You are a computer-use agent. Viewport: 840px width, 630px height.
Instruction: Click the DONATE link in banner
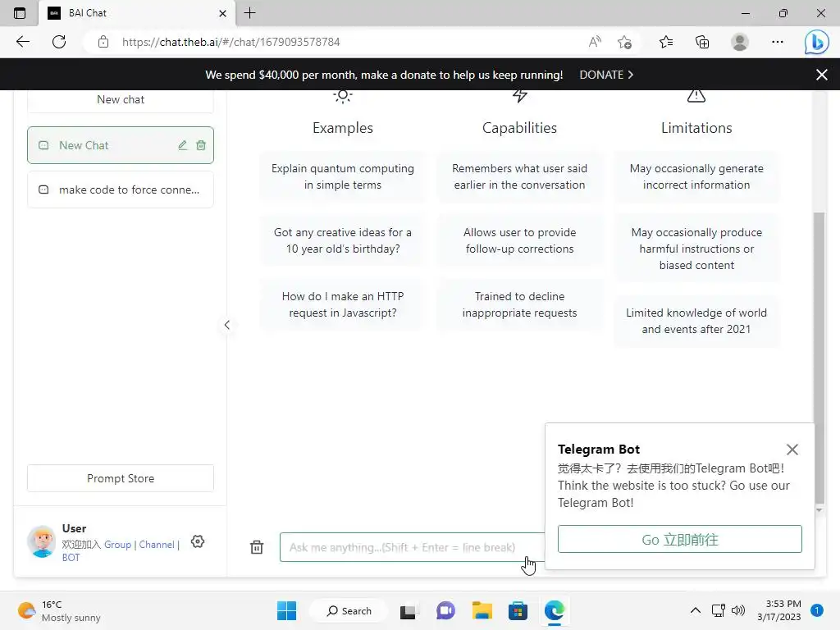(606, 75)
